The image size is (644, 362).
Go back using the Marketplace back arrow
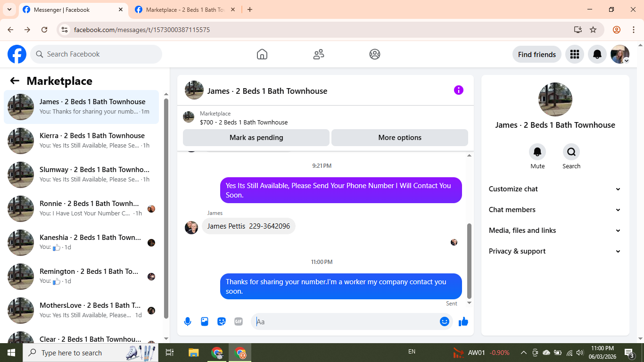pos(15,81)
